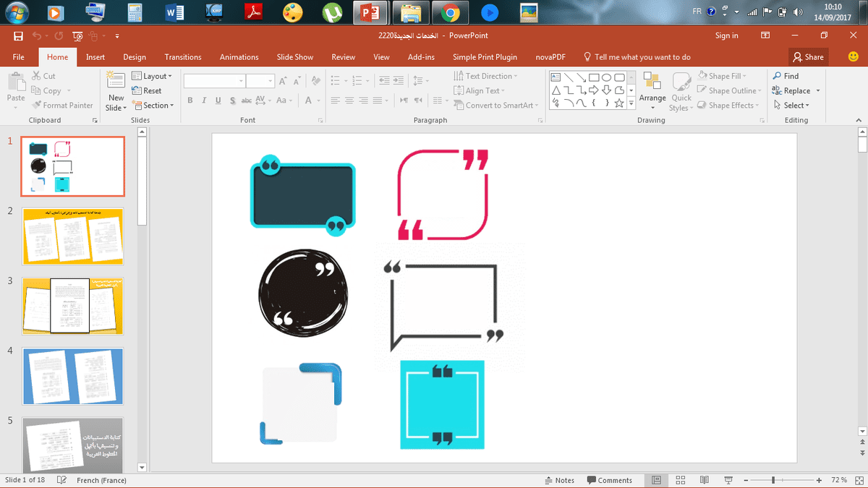Image resolution: width=868 pixels, height=488 pixels.
Task: Click the New Slide icon
Action: 116,81
